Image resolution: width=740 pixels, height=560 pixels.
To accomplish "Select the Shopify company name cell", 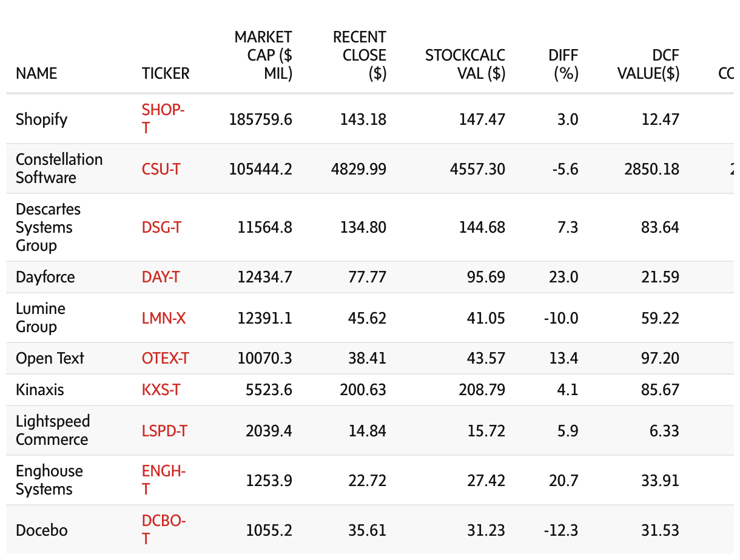I will pyautogui.click(x=41, y=119).
